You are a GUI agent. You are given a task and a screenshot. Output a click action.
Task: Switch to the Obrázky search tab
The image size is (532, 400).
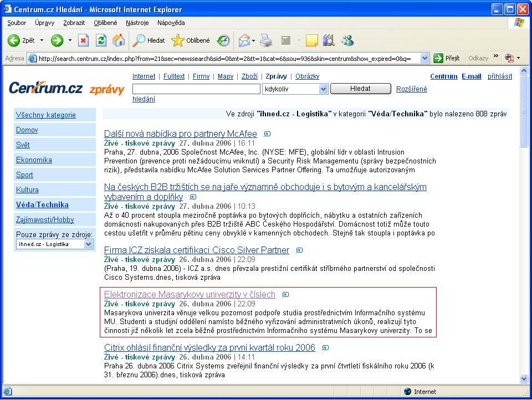click(307, 76)
